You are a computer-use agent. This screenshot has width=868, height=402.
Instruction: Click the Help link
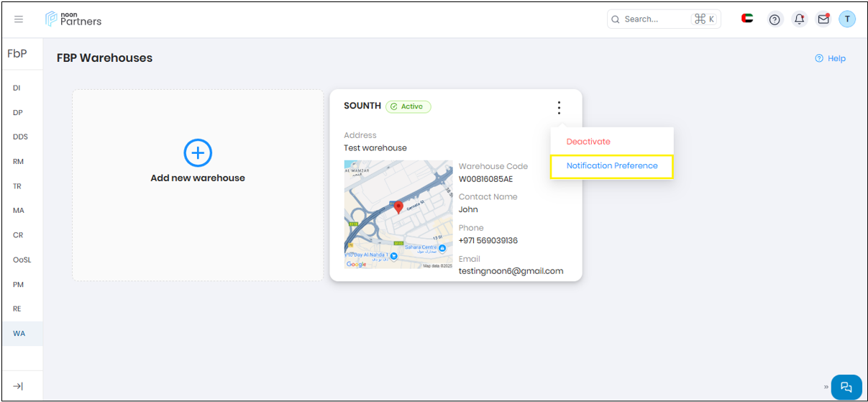(x=831, y=58)
